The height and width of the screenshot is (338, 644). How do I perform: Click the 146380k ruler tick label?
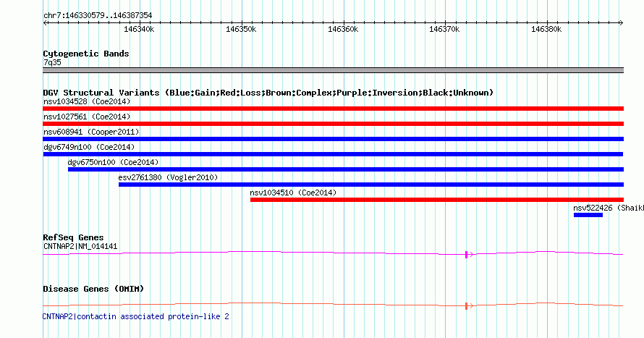coord(546,30)
